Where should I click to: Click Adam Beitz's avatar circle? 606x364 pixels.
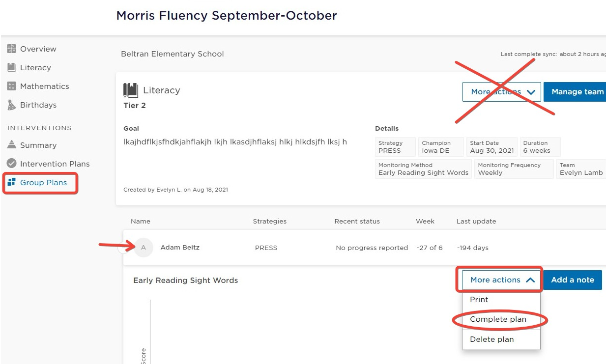(144, 248)
